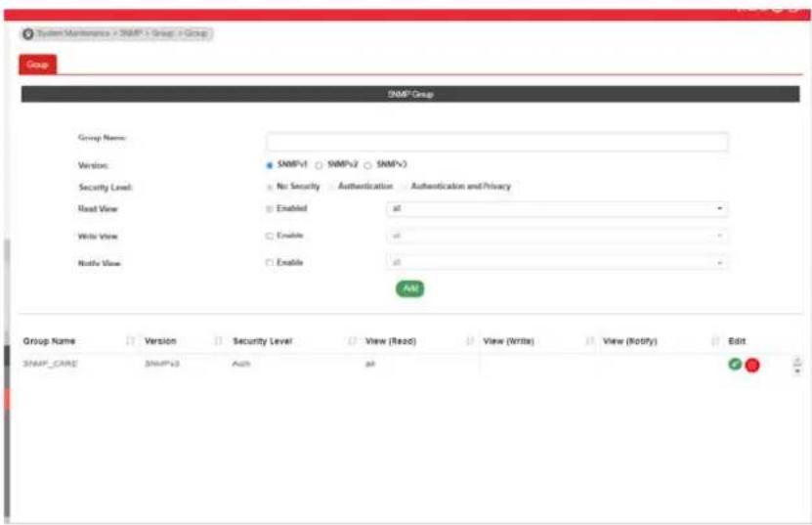Image resolution: width=812 pixels, height=525 pixels.
Task: Click SNMP_CARE group name cell
Action: [x=50, y=364]
